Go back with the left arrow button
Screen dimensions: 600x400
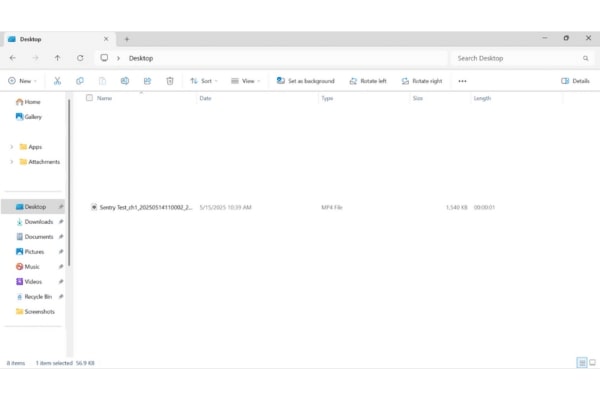(13, 58)
